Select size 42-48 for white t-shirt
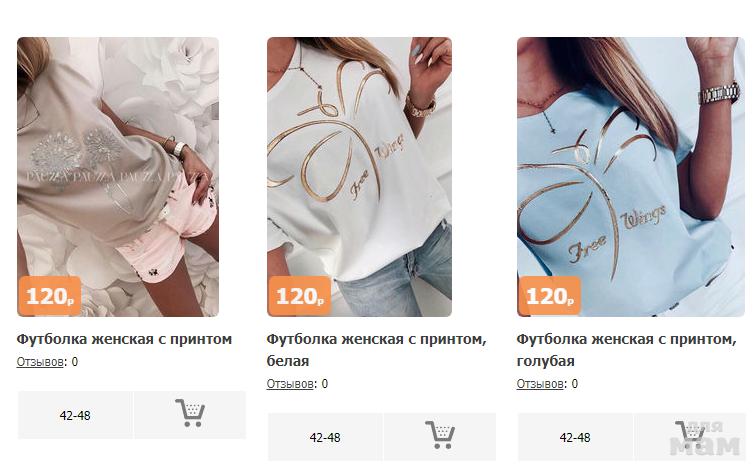 click(325, 437)
